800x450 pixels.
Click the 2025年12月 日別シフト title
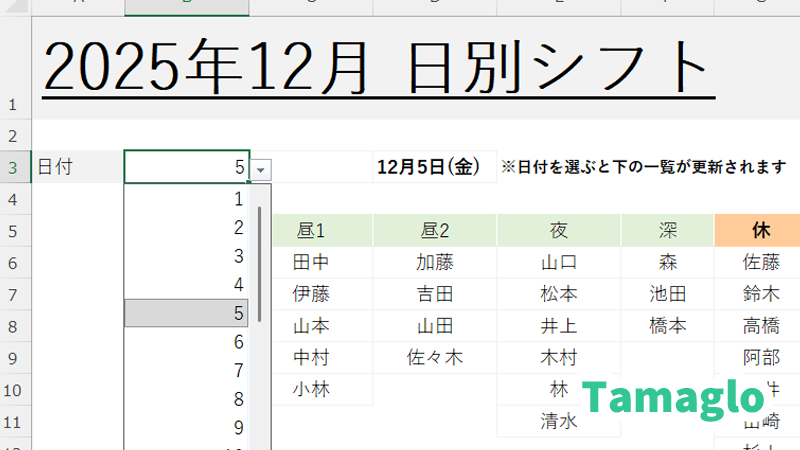(x=378, y=68)
